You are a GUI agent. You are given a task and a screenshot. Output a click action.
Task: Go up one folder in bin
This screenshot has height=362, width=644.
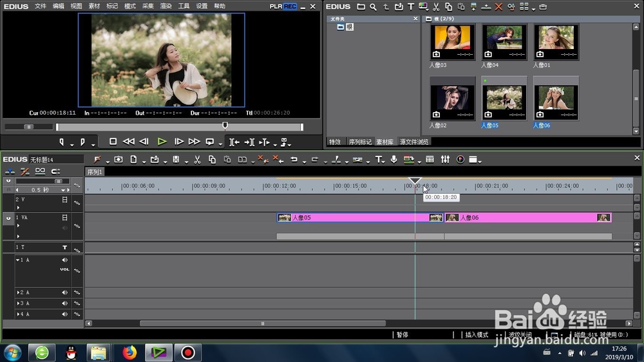[386, 7]
